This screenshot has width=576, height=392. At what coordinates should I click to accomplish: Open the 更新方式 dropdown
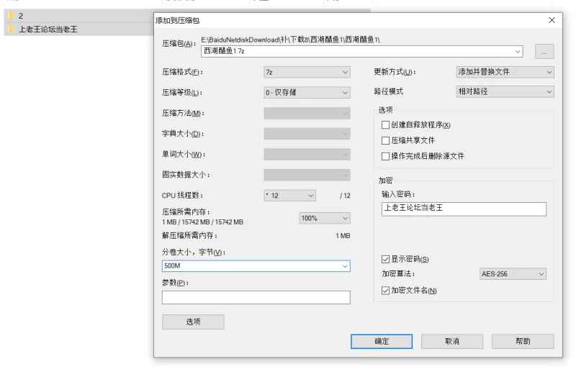pyautogui.click(x=505, y=72)
